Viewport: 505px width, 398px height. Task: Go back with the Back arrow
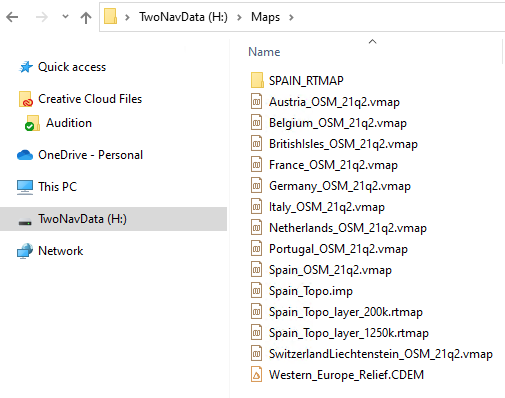click(x=12, y=17)
